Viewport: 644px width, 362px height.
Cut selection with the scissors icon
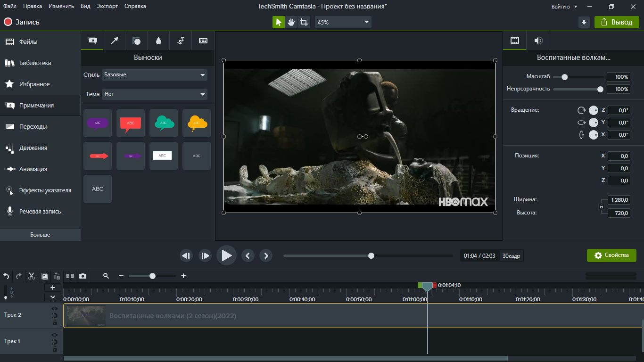coord(32,276)
